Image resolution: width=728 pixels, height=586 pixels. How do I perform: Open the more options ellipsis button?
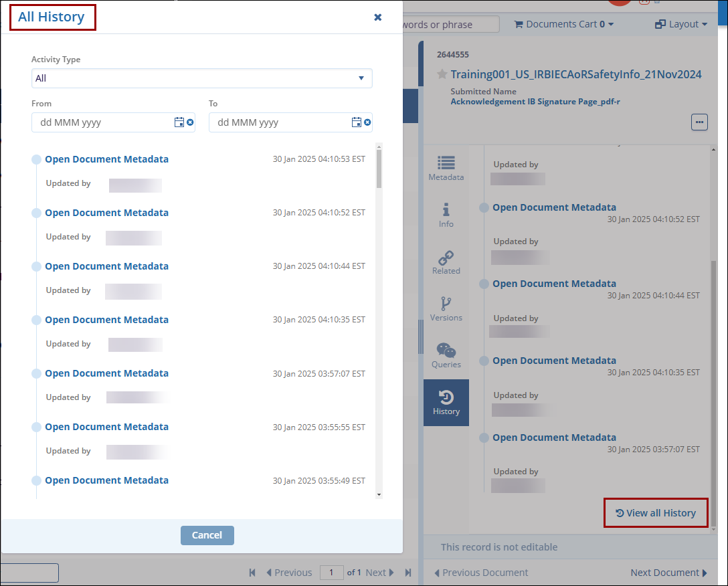point(699,122)
